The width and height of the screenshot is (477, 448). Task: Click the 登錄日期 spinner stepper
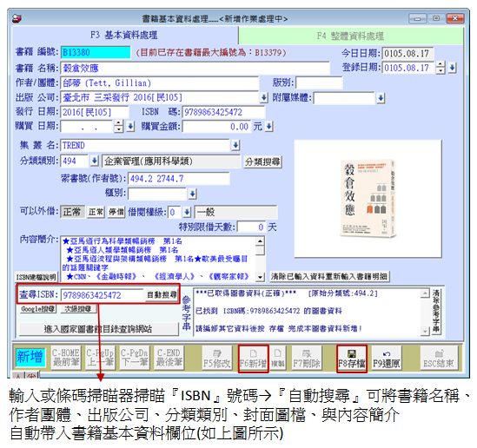pos(441,67)
